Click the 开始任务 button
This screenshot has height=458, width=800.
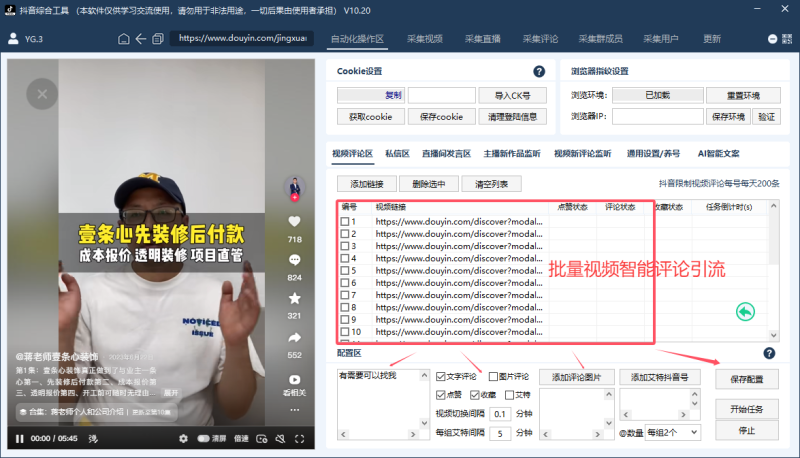[x=746, y=409]
